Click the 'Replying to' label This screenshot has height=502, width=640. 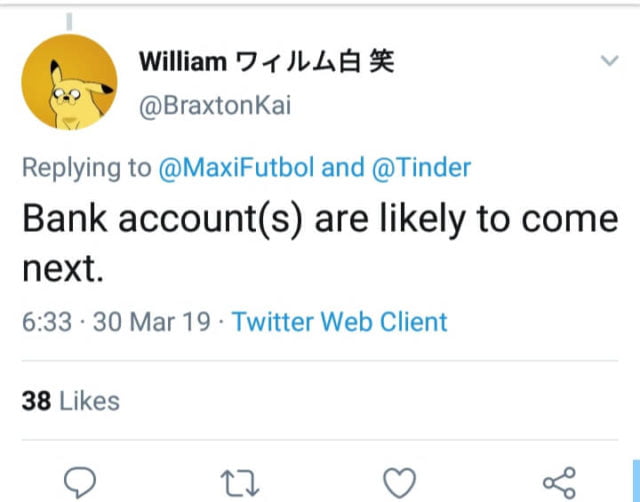coord(86,167)
